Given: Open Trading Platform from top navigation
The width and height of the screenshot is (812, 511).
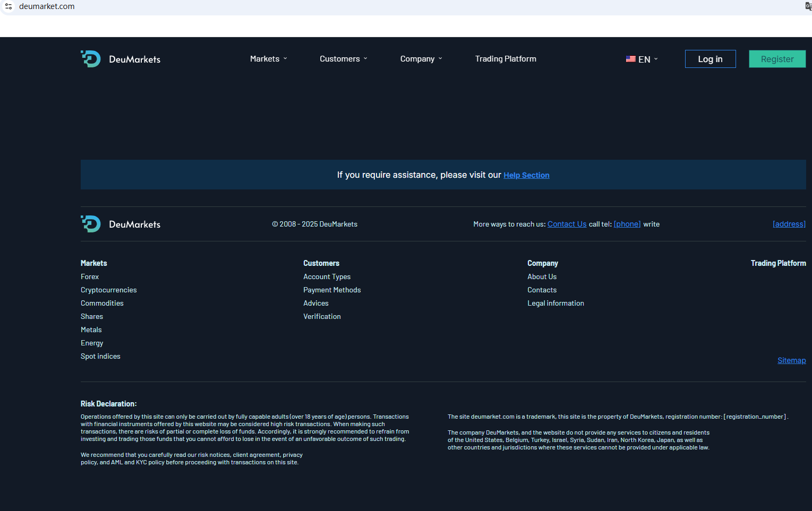Looking at the screenshot, I should pyautogui.click(x=505, y=59).
